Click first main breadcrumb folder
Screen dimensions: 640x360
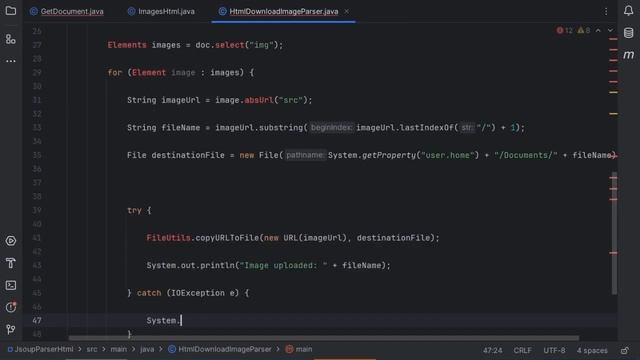(x=118, y=349)
